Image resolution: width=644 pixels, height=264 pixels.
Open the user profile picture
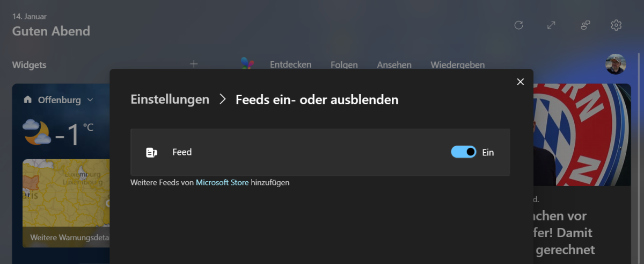pos(616,64)
